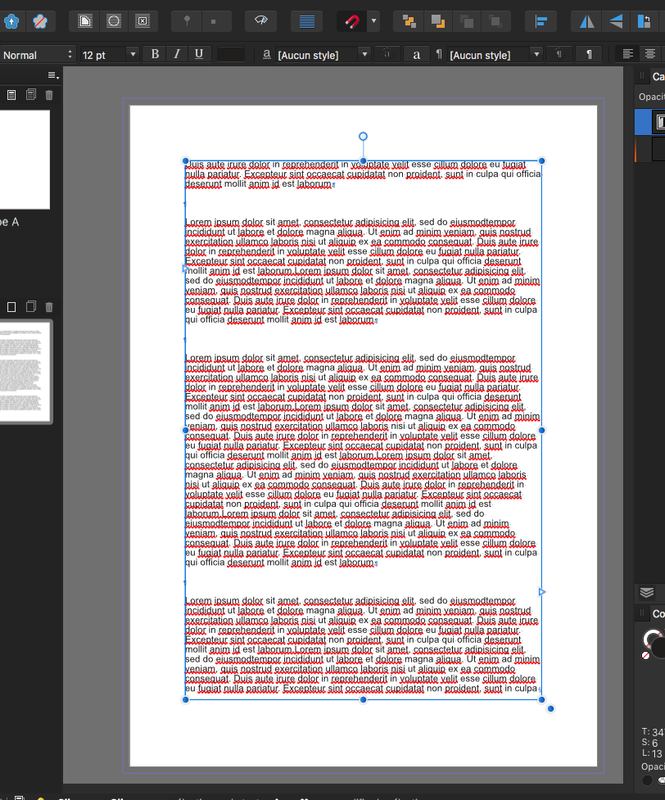
Task: Toggle Italic formatting
Action: [177, 54]
